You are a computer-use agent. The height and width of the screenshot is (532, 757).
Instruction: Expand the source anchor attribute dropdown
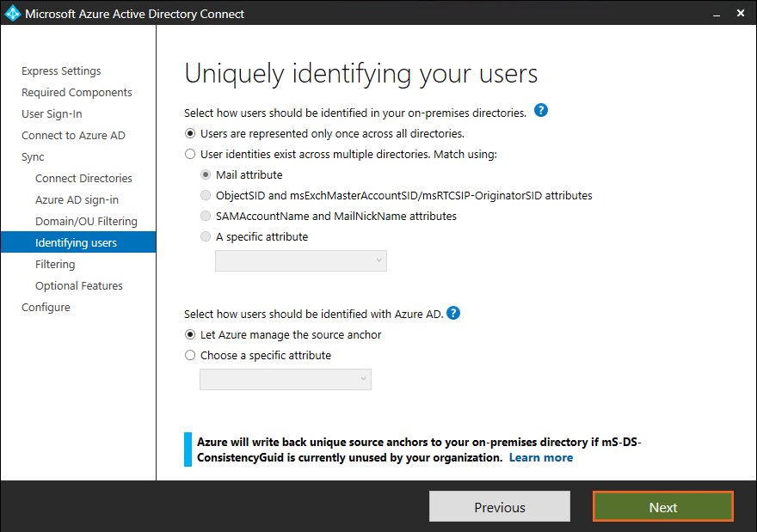click(285, 379)
